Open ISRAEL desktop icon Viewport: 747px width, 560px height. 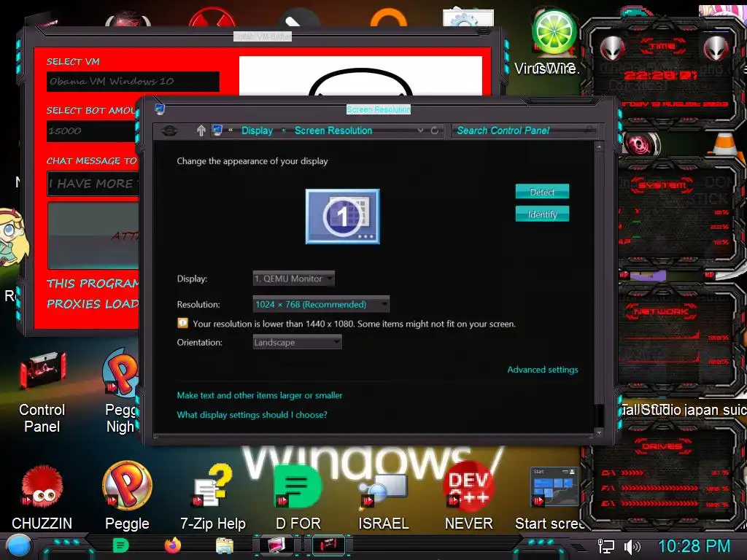pyautogui.click(x=384, y=500)
